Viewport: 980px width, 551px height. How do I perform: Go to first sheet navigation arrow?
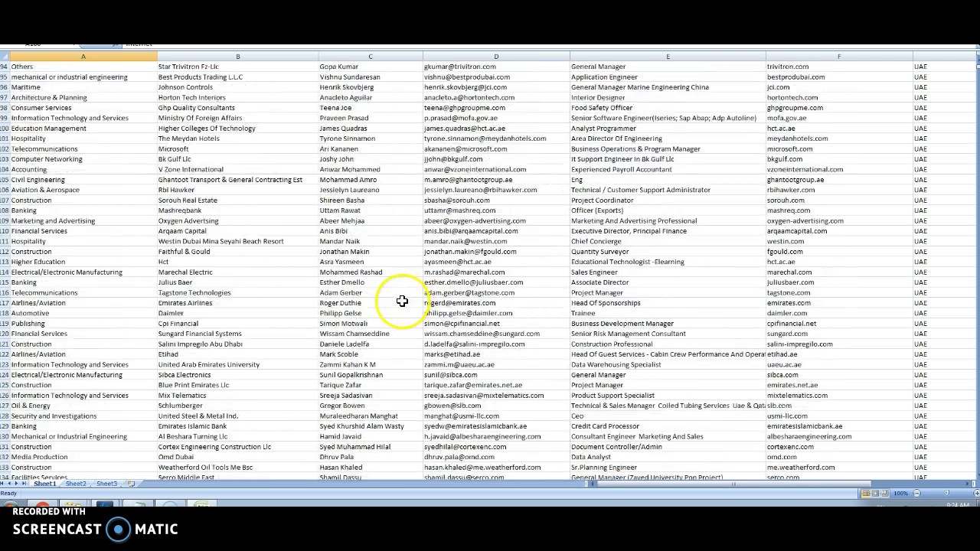[2, 484]
